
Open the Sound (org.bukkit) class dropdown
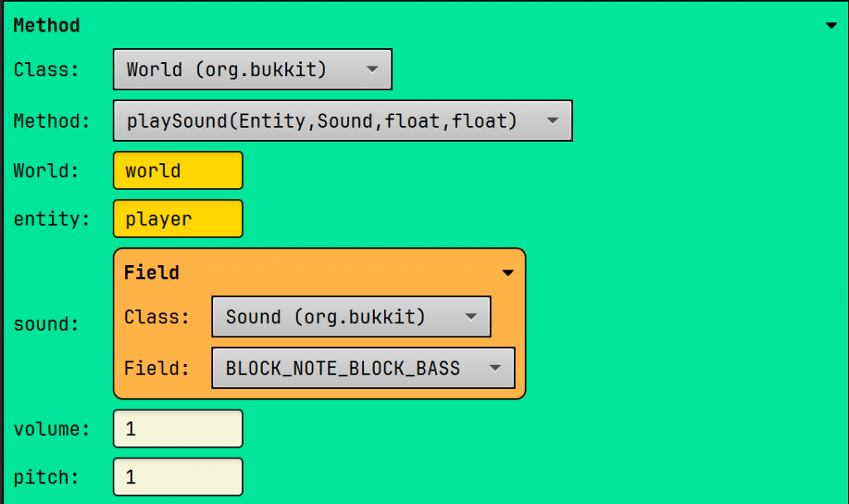coord(351,317)
